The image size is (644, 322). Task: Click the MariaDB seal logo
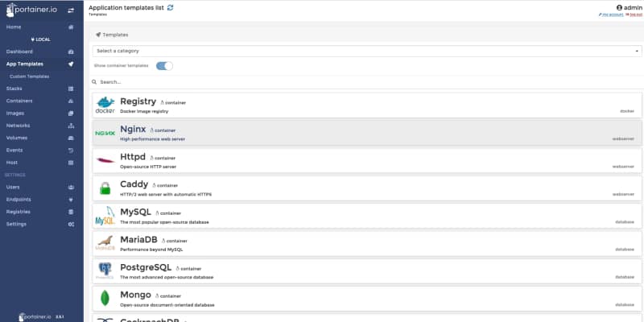point(105,244)
